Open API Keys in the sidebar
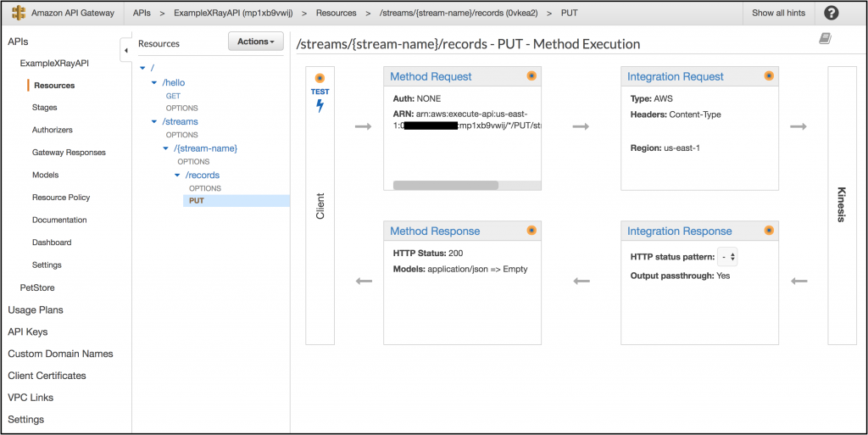This screenshot has height=435, width=868. click(x=28, y=332)
